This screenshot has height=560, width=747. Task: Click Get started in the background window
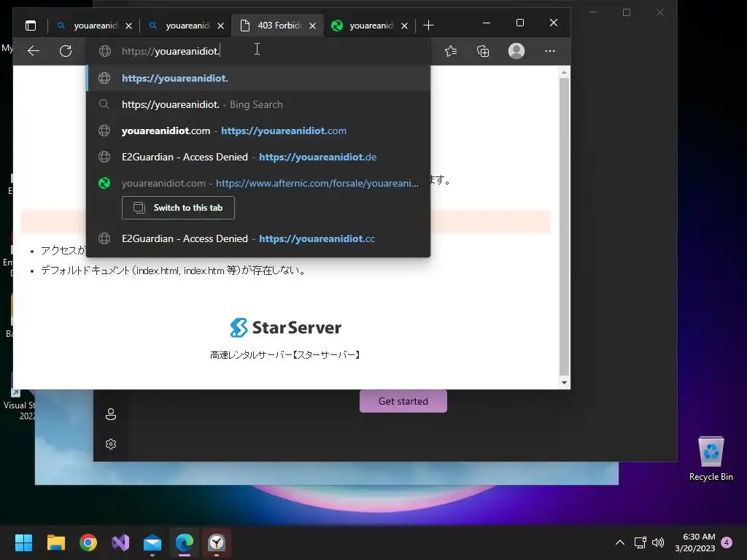pos(403,401)
